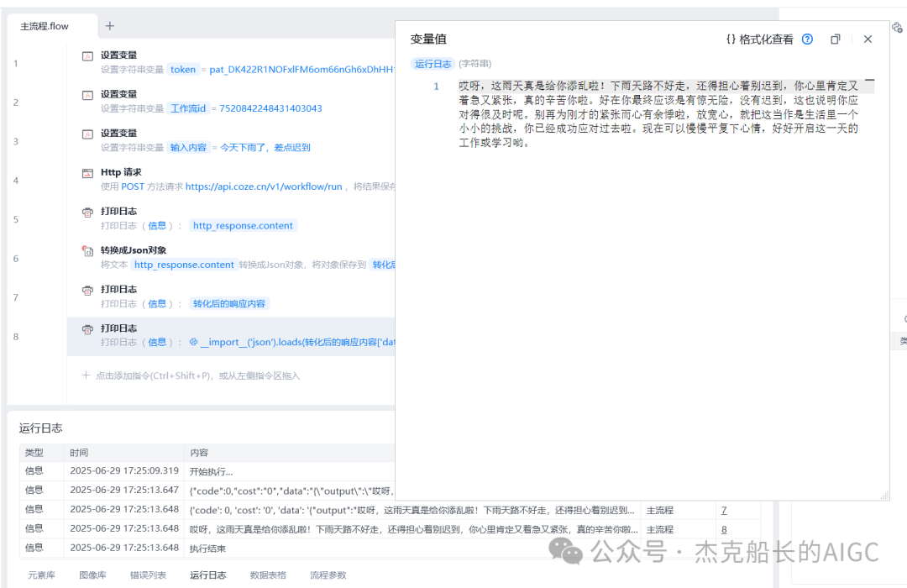Viewport: 907px width, 588px height.
Task: Add a new flow tab with plus
Action: (x=110, y=25)
